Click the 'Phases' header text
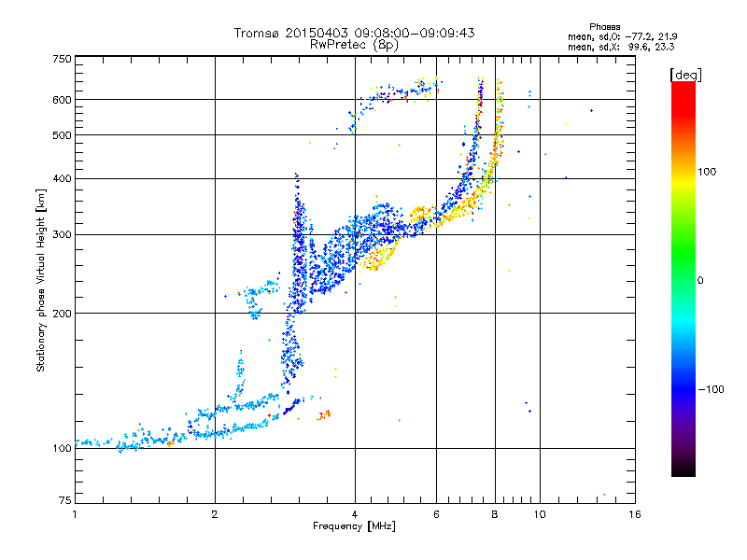747x560 pixels. point(604,27)
